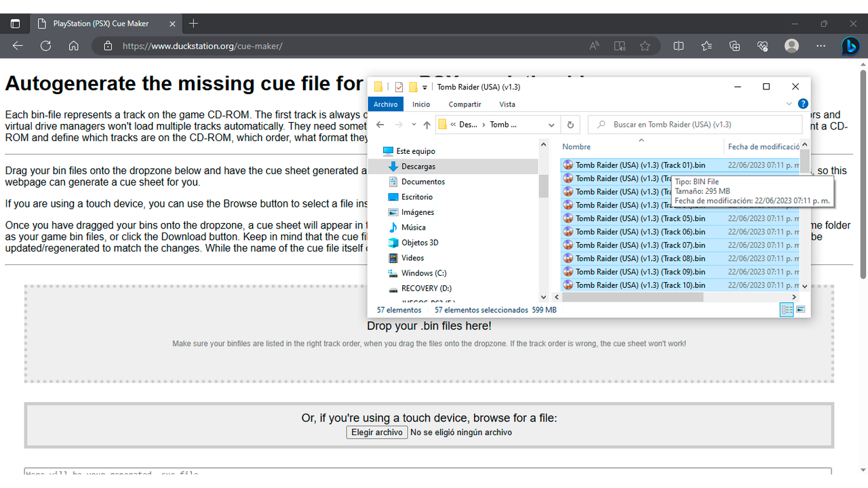
Task: Open Escritorio in navigation pane
Action: pos(417,197)
